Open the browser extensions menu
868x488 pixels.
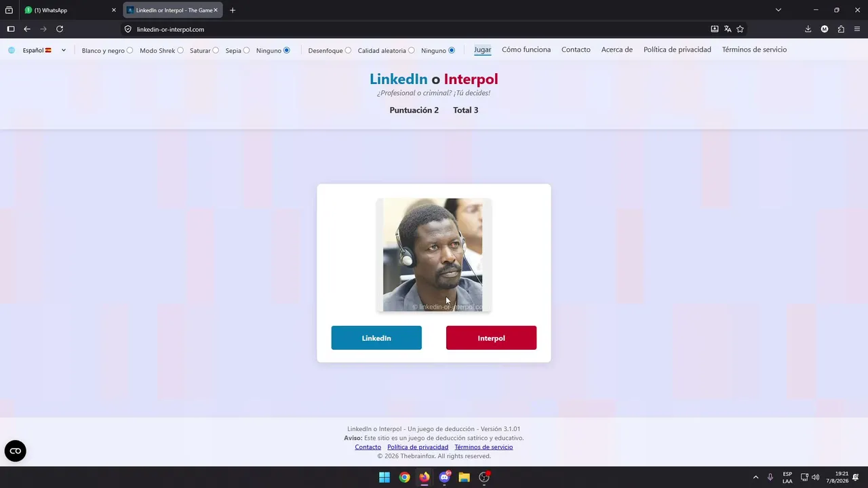click(841, 29)
